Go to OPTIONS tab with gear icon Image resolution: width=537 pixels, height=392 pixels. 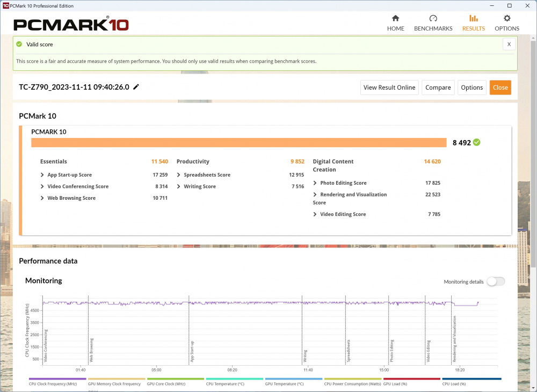[507, 23]
